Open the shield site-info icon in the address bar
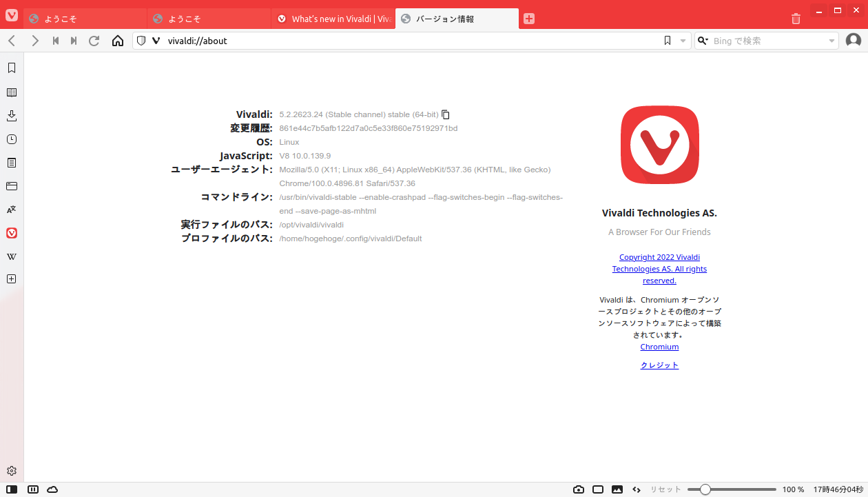This screenshot has height=497, width=868. (141, 41)
